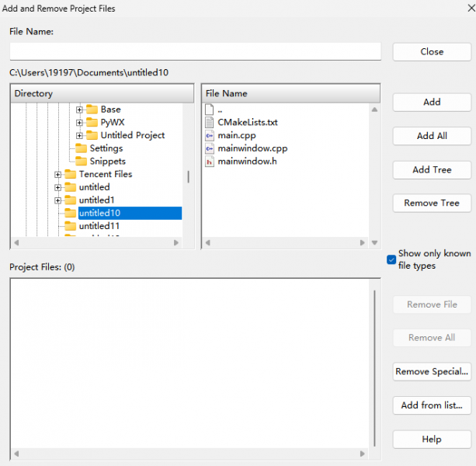Click the mainwindow.cpp C++ file icon
This screenshot has height=466, width=476.
pos(210,148)
